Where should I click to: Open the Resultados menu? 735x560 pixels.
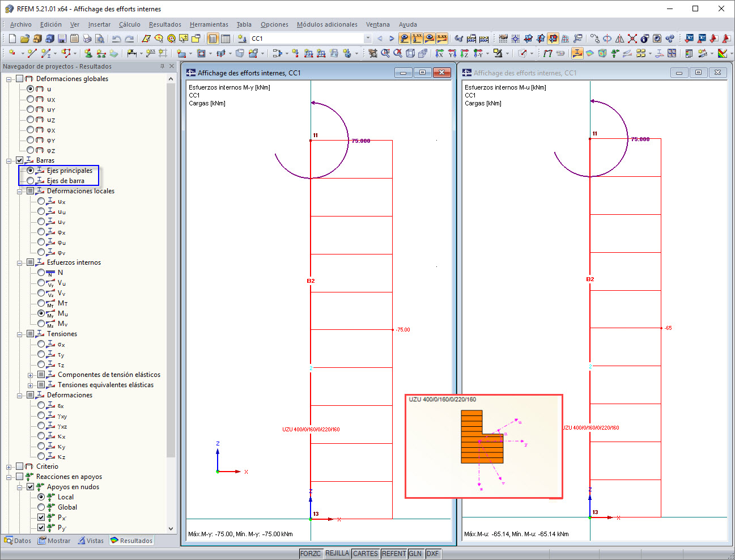pos(165,24)
